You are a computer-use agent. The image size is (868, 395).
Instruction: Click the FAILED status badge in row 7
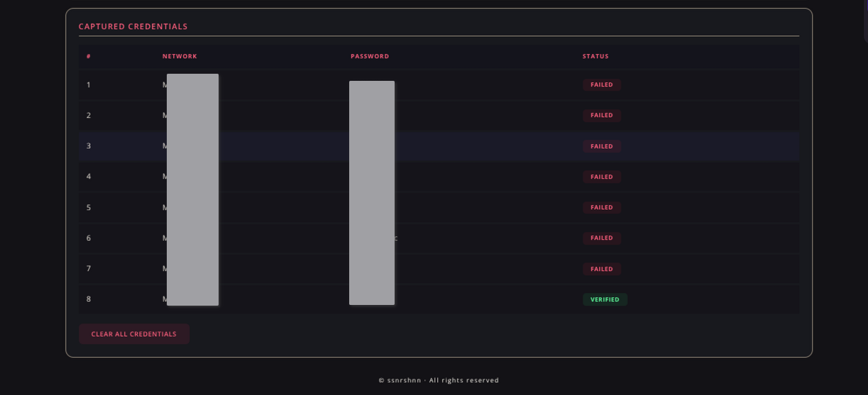(601, 269)
